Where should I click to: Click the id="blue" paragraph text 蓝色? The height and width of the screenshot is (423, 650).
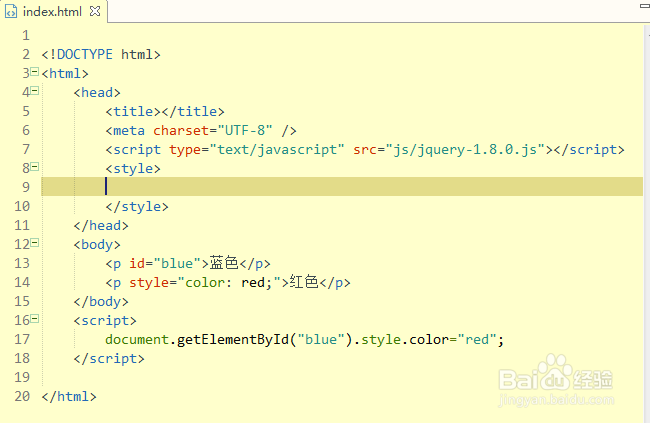(x=225, y=264)
